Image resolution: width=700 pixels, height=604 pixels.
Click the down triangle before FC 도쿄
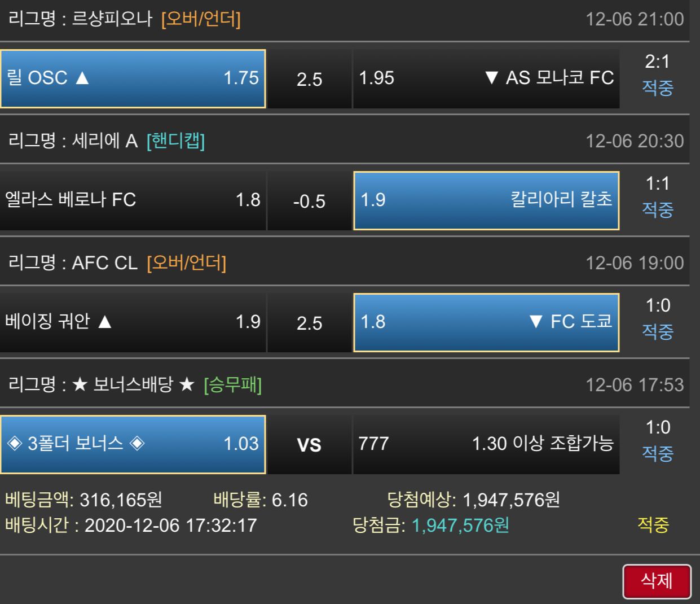click(x=536, y=322)
